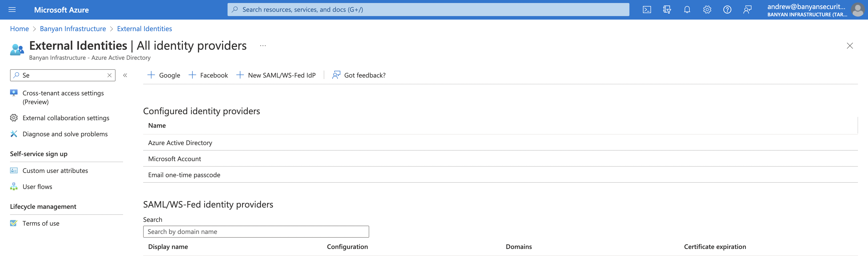Open the Email one-time passcode provider
Viewport: 868px width, 257px height.
[184, 175]
